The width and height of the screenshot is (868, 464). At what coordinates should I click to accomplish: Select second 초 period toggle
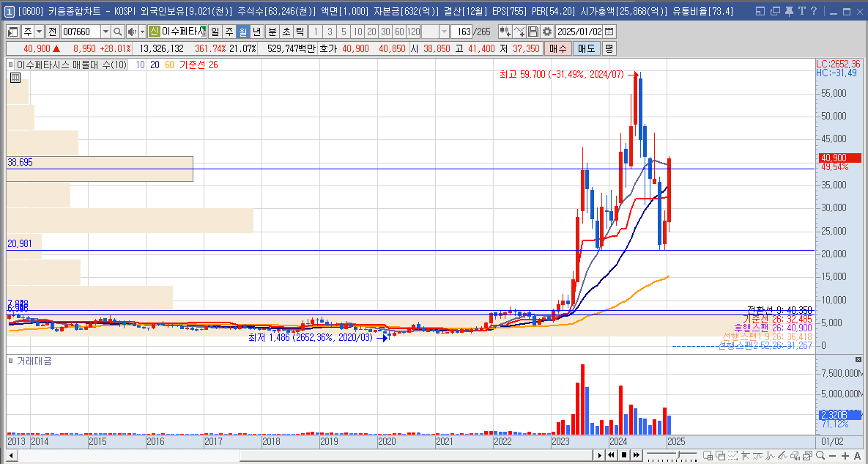pos(286,32)
